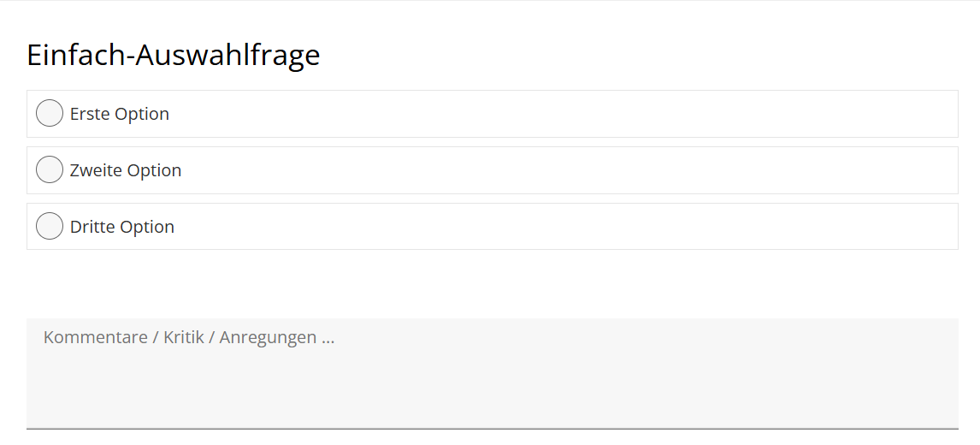Click the "Erste Option" label text
Viewport: 980px width, 445px height.
click(120, 114)
